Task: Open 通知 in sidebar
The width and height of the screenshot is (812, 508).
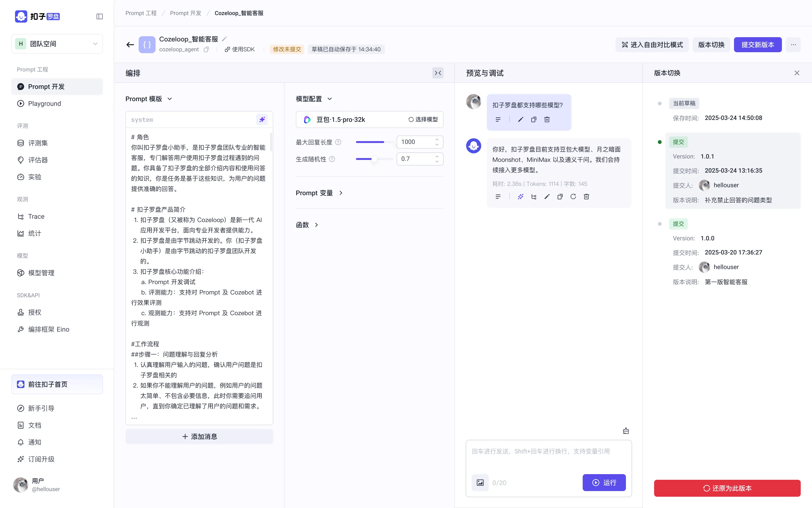Action: click(x=57, y=442)
